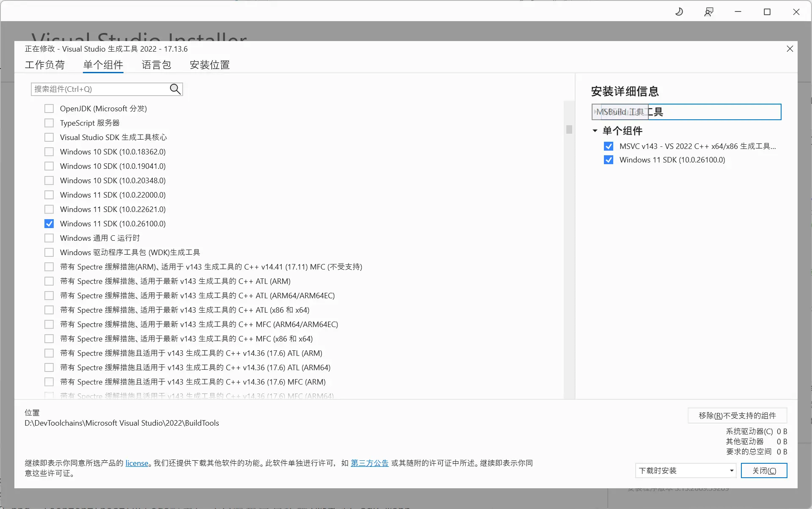Open the 第三方公告 link
This screenshot has width=812, height=509.
click(x=370, y=463)
